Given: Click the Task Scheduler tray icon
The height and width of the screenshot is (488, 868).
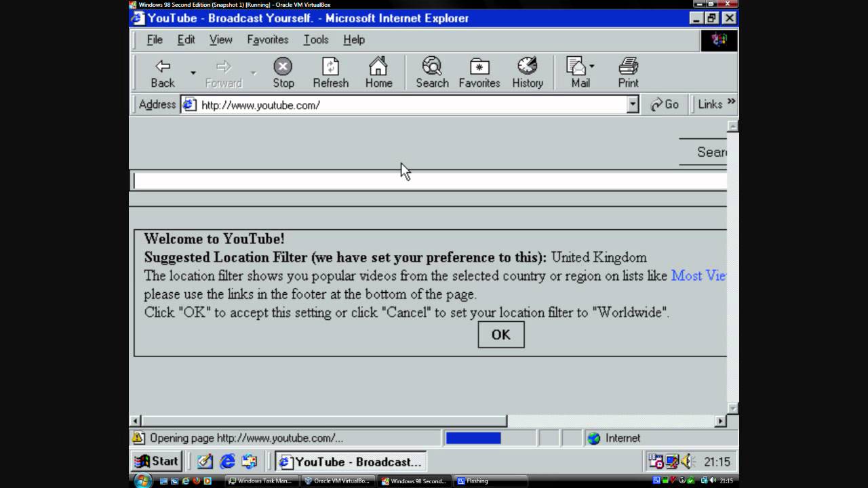Looking at the screenshot, I should (x=656, y=462).
